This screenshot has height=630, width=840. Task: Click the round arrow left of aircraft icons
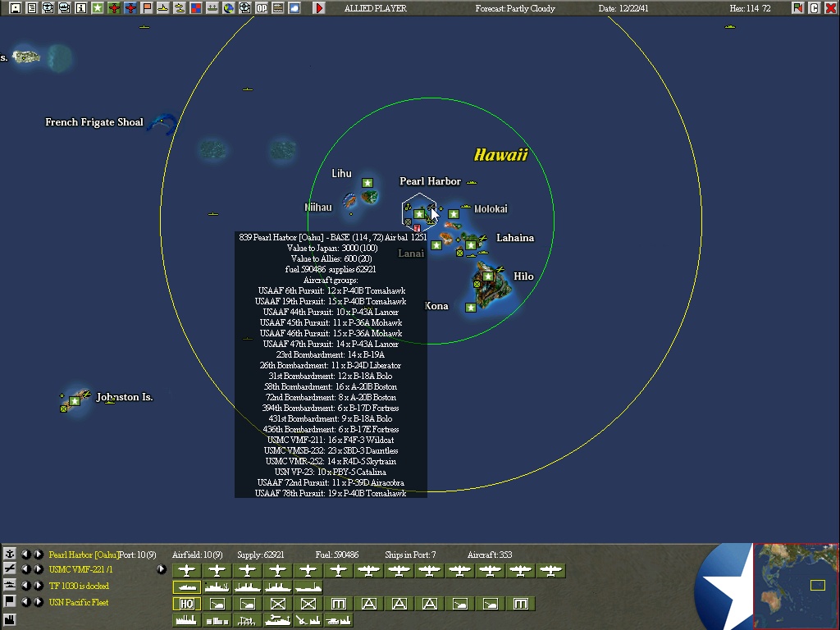(162, 569)
